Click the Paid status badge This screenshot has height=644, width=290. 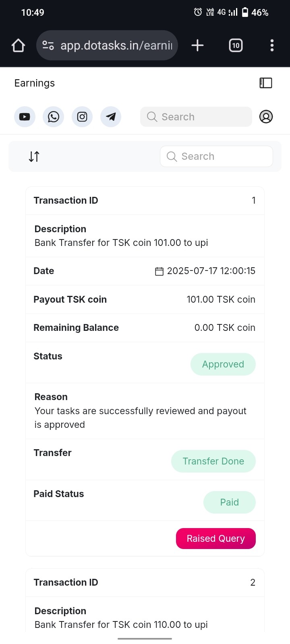click(229, 502)
